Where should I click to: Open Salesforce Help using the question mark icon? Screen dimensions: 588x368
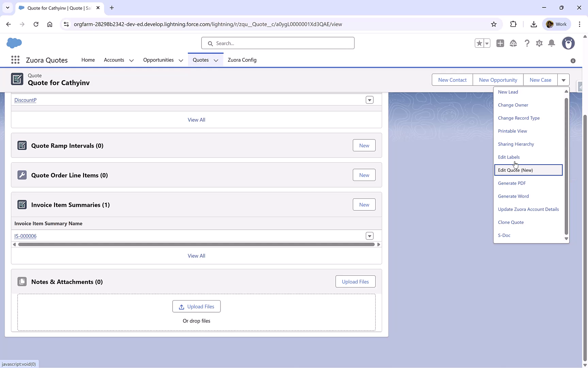527,43
